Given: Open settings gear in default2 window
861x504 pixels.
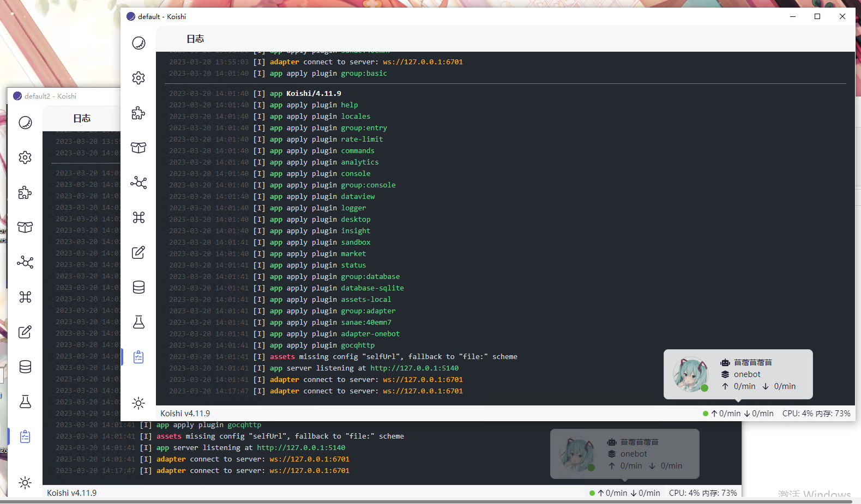Looking at the screenshot, I should click(25, 157).
